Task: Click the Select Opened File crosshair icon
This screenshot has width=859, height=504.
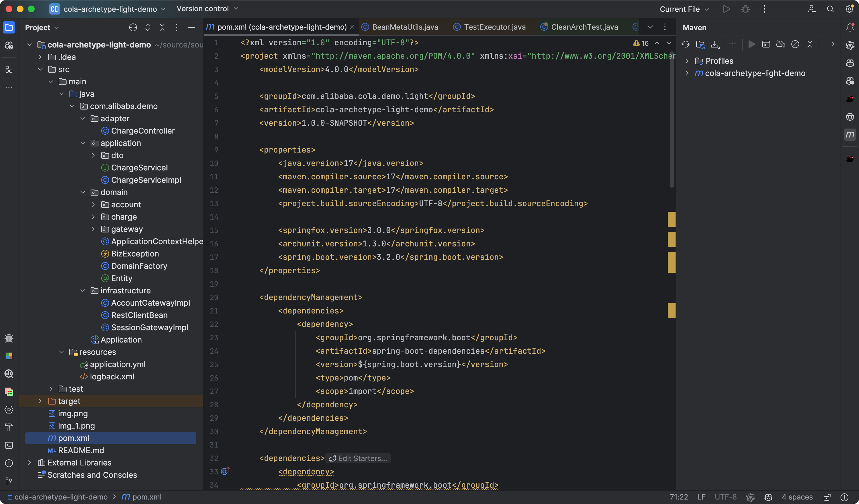Action: point(133,28)
